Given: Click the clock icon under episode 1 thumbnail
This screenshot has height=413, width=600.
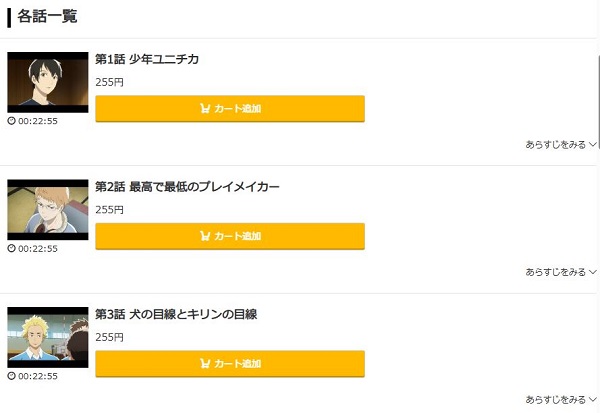Looking at the screenshot, I should (11, 121).
